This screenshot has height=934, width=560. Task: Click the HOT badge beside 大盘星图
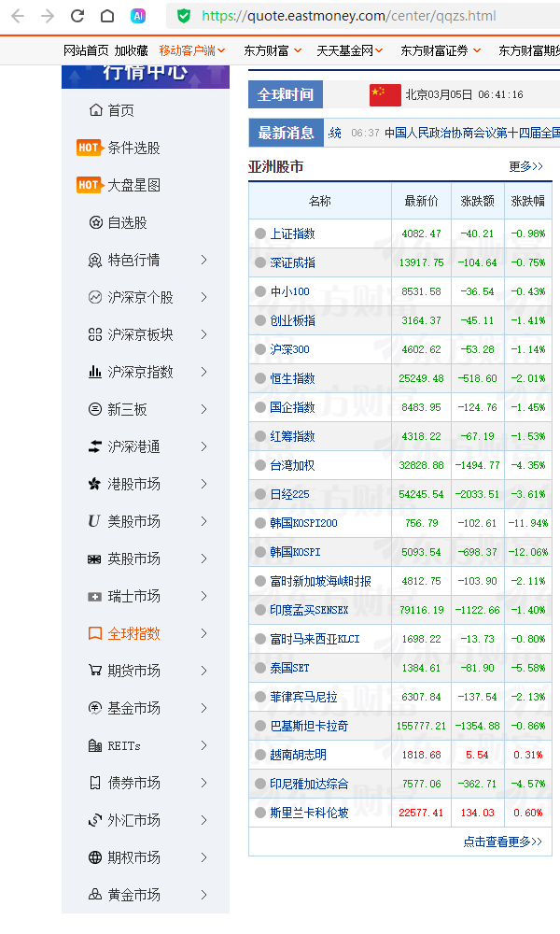tap(90, 185)
